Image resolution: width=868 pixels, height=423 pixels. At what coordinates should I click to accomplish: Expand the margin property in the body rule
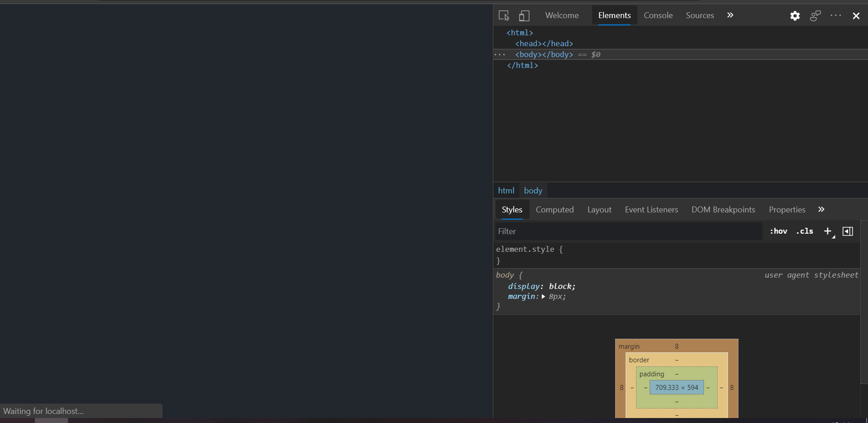[543, 297]
